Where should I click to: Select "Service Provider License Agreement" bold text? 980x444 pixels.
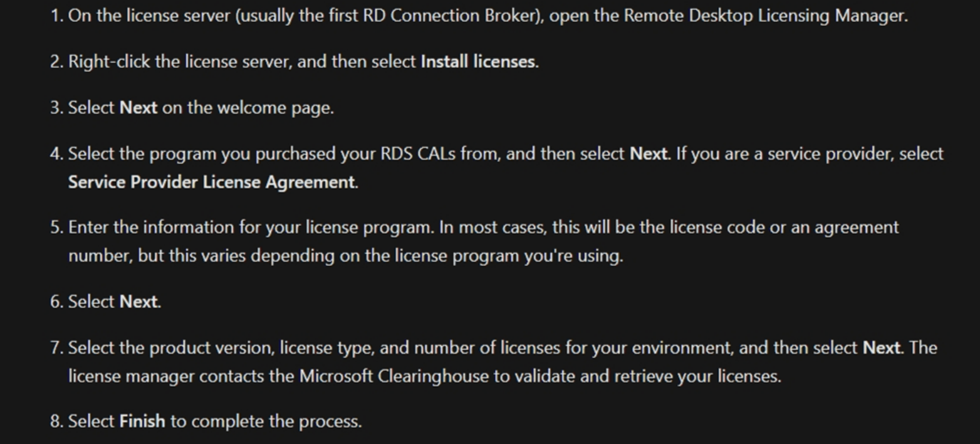click(212, 182)
